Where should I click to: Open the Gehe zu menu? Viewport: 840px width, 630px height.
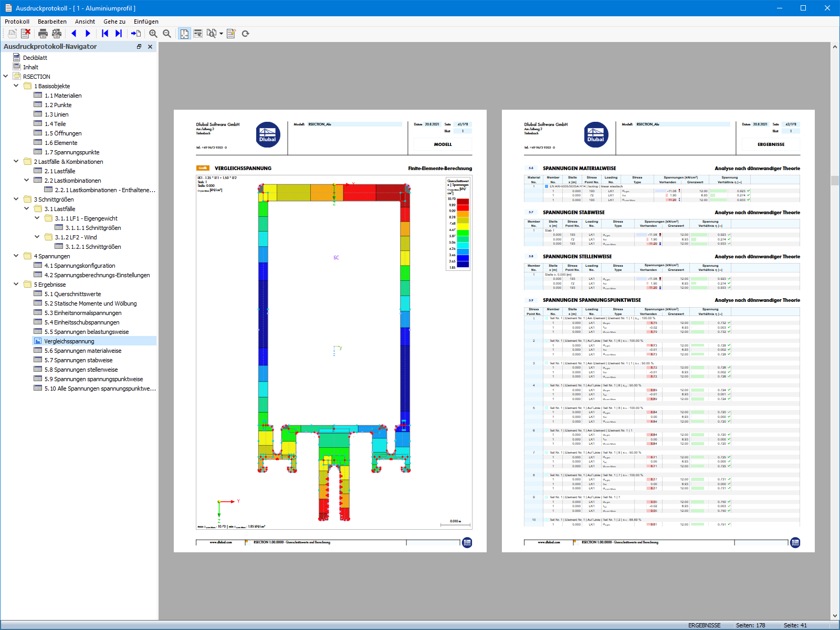click(x=114, y=22)
